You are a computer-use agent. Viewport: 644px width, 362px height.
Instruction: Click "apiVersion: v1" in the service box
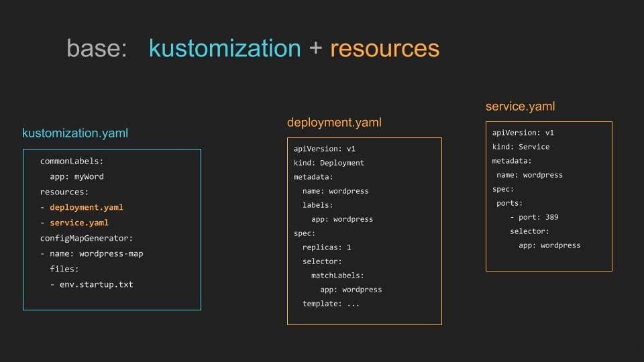coord(523,133)
